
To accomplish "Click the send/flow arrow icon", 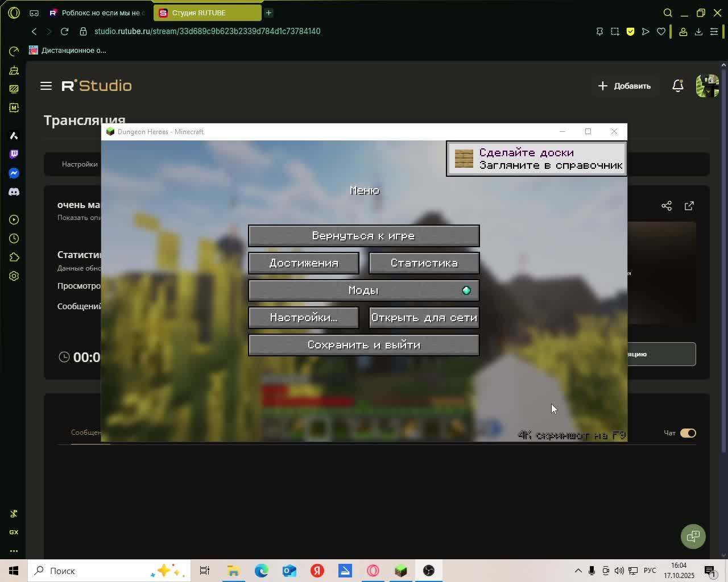I will tap(646, 31).
